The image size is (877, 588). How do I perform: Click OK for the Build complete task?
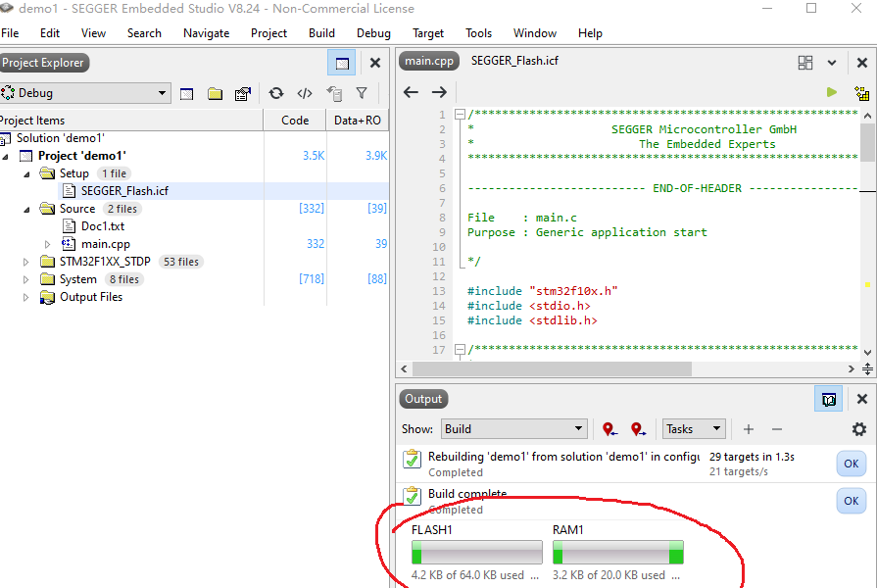[852, 501]
